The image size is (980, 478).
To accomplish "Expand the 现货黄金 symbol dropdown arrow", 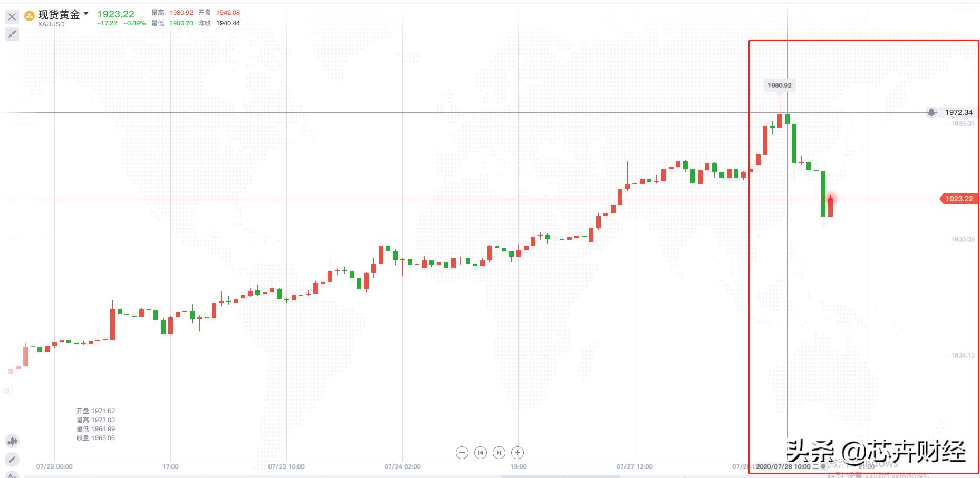I will point(86,14).
